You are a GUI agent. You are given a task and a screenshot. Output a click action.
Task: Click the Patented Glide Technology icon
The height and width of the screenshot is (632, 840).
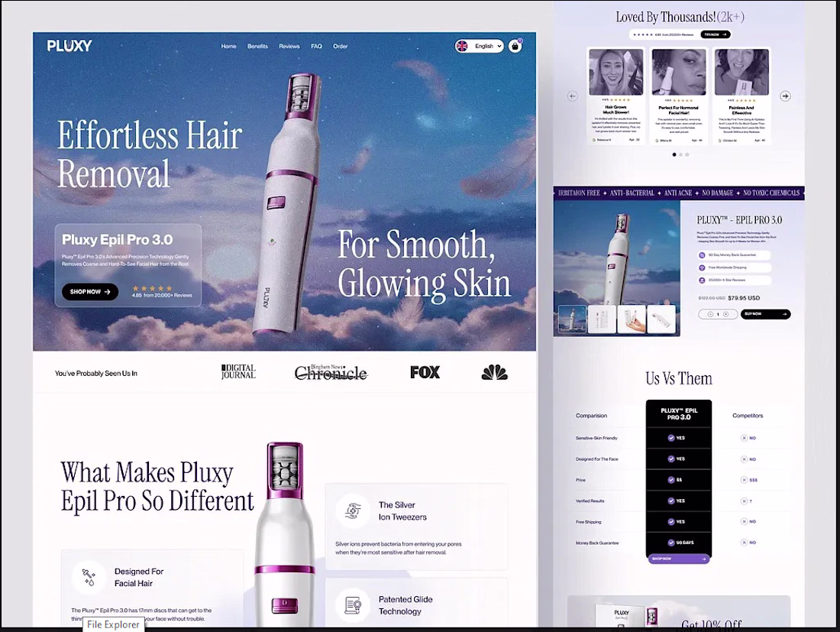353,605
